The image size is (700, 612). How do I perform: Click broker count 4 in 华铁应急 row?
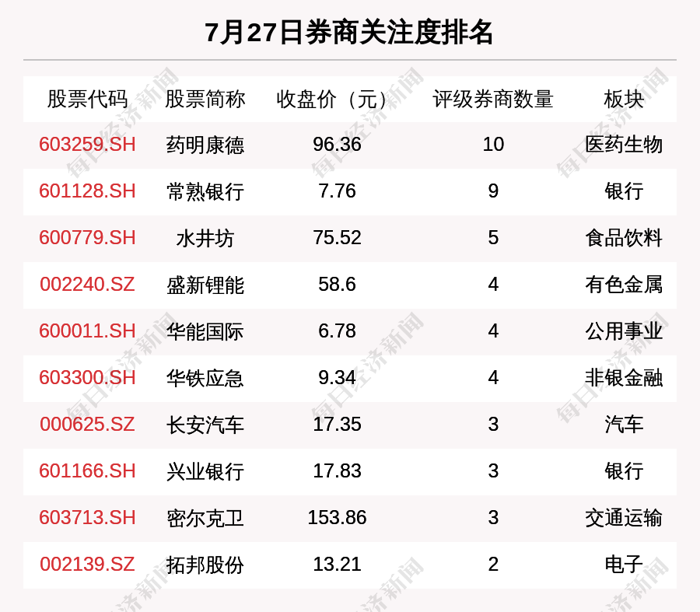coord(493,378)
